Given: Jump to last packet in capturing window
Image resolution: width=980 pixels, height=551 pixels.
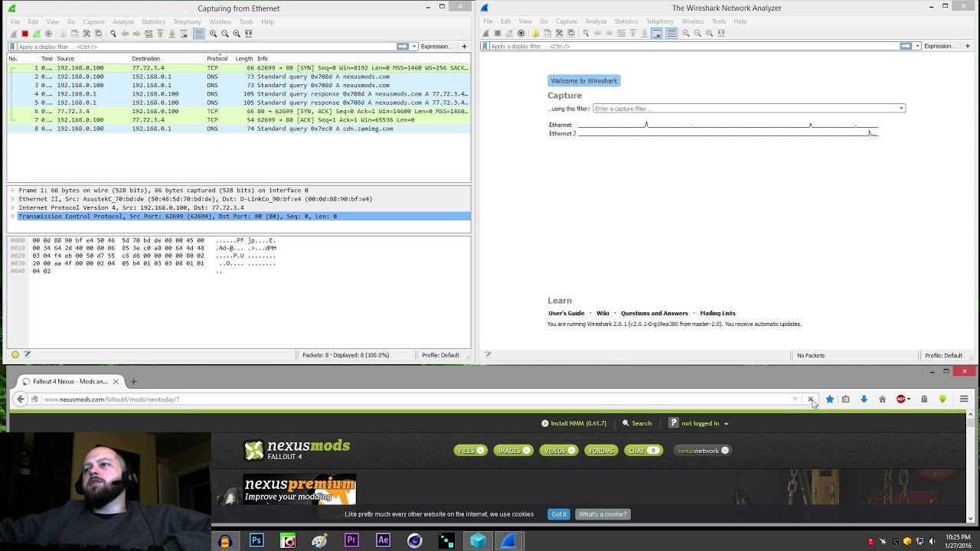Looking at the screenshot, I should [171, 34].
